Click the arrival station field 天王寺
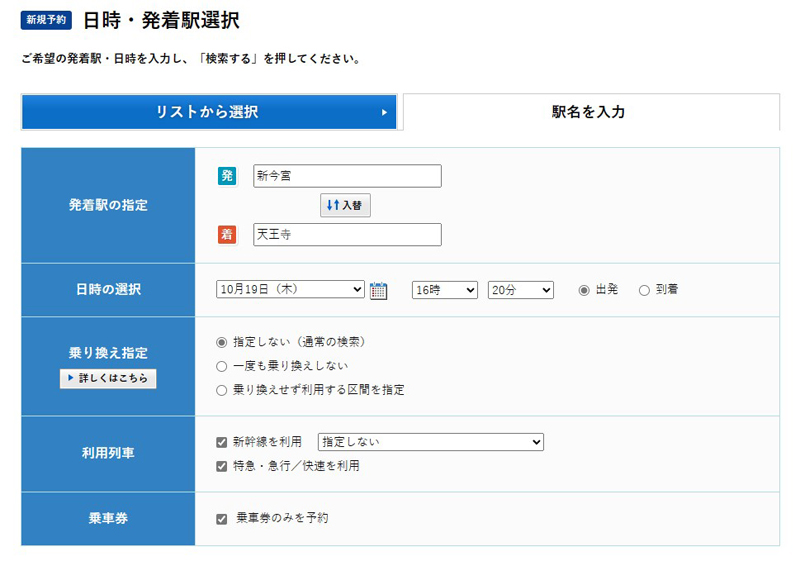800x561 pixels. coord(347,235)
